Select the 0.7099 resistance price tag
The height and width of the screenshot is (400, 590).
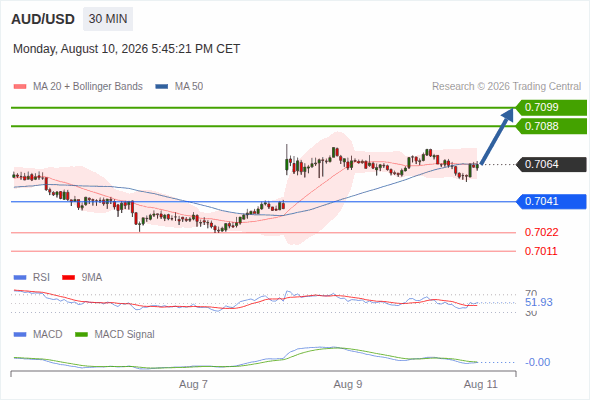551,108
